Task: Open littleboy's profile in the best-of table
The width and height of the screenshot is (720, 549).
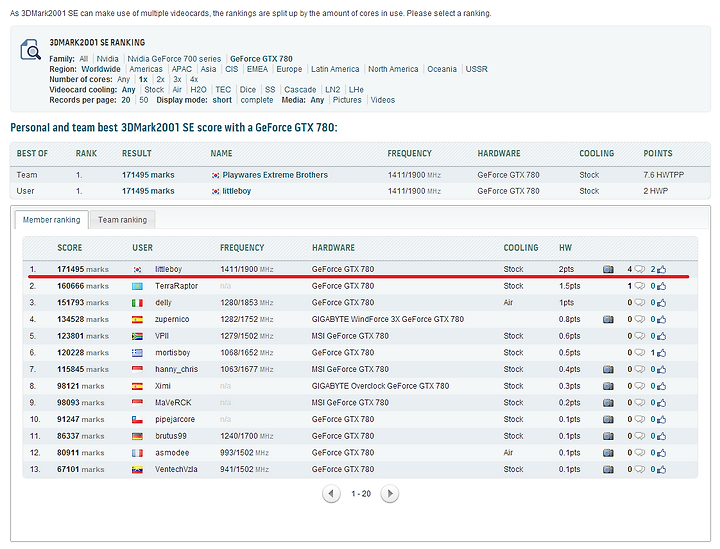Action: pos(236,191)
